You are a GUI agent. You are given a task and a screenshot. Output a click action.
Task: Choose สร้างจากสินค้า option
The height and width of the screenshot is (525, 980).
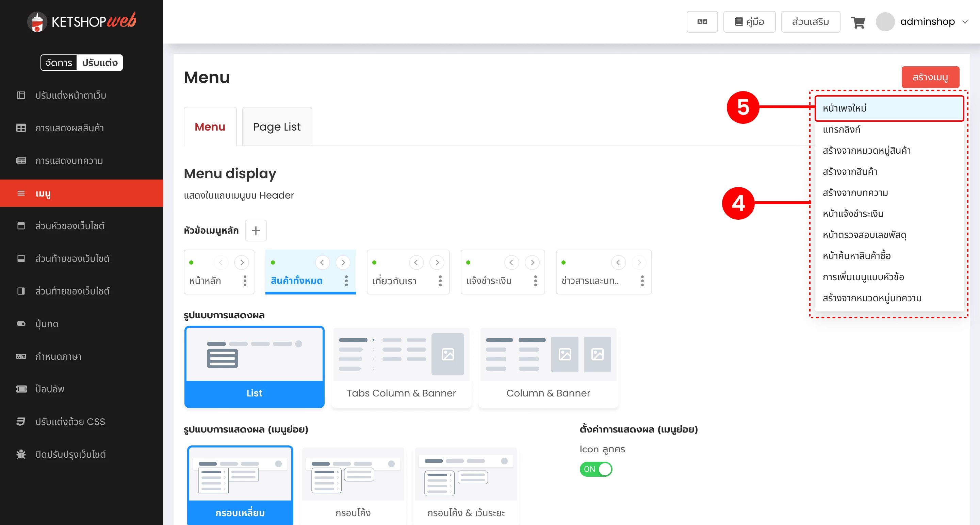tap(889, 171)
